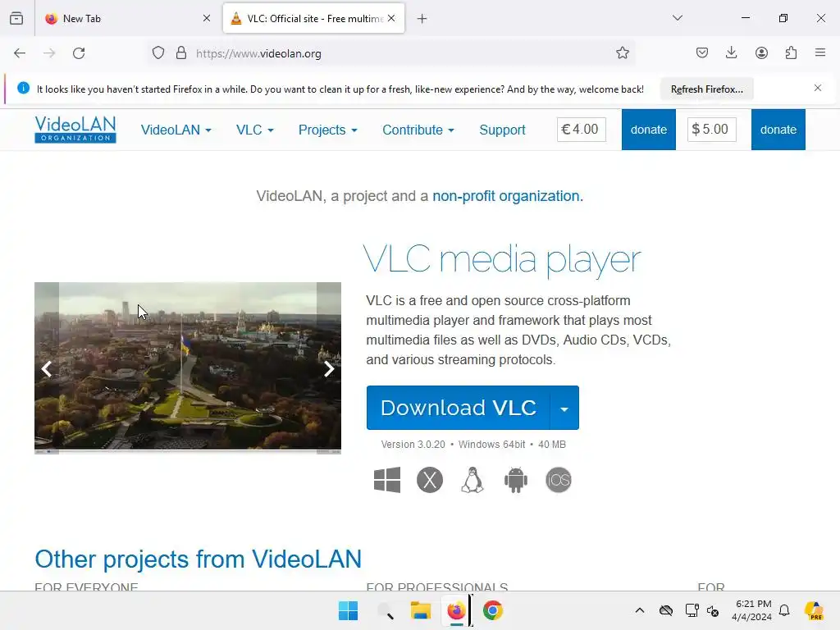Click the taskbar clock and date
The width and height of the screenshot is (840, 630).
(x=752, y=610)
